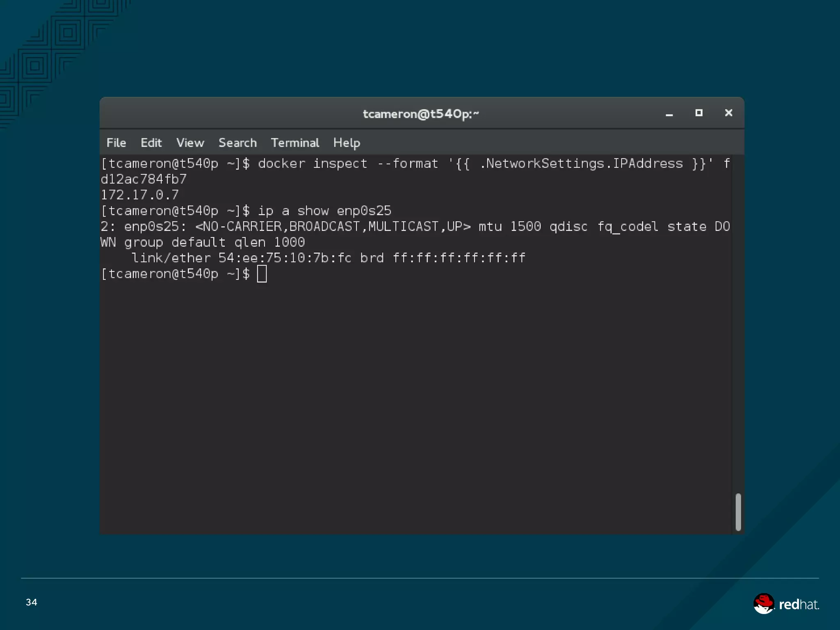The image size is (840, 630).
Task: Open the File menu
Action: click(x=116, y=143)
